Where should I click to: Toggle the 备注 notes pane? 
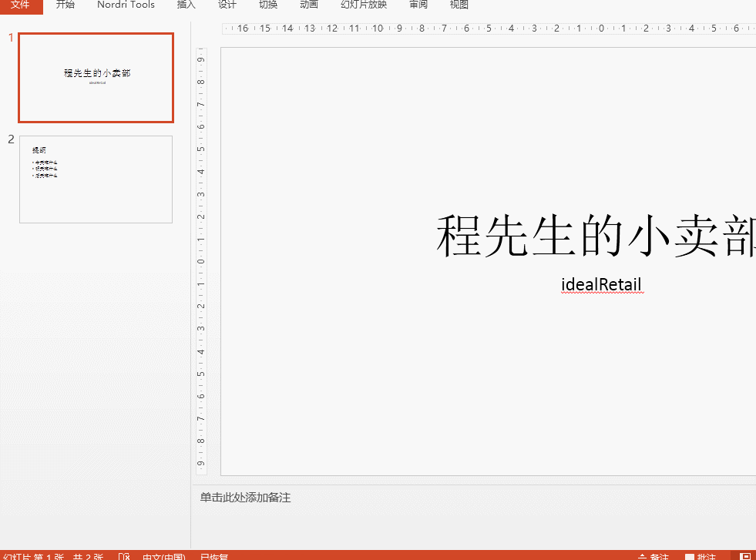tap(654, 555)
